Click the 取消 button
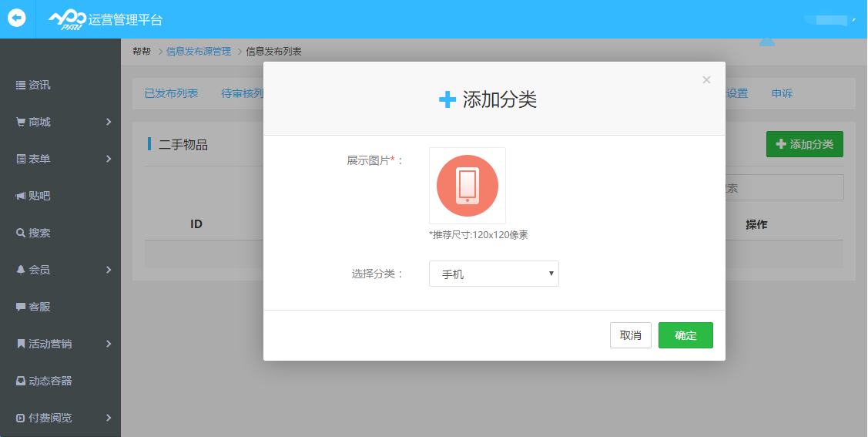This screenshot has width=868, height=437. 630,335
